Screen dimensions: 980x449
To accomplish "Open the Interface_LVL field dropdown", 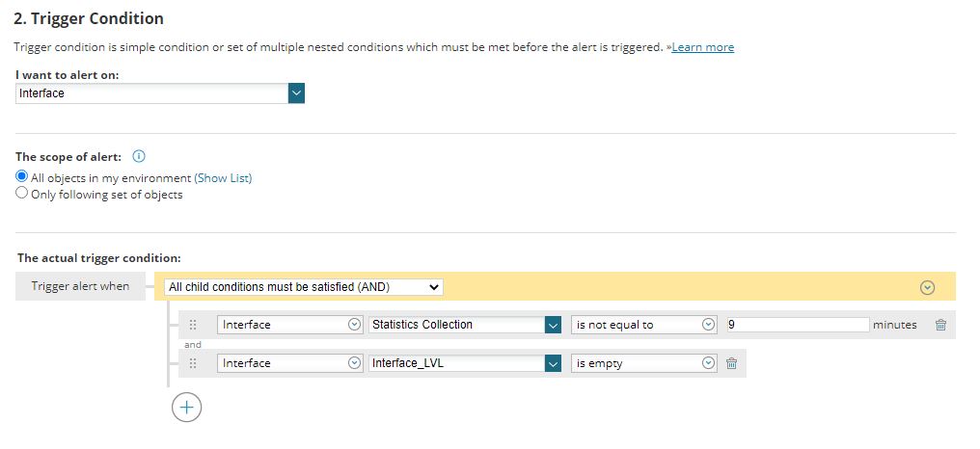I will [x=553, y=363].
